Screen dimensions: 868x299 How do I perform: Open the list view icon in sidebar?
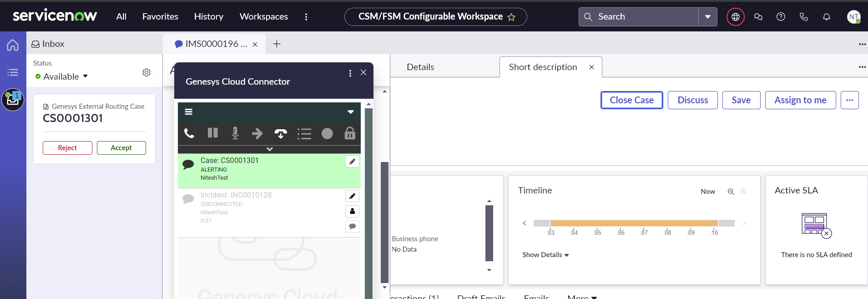[x=13, y=72]
